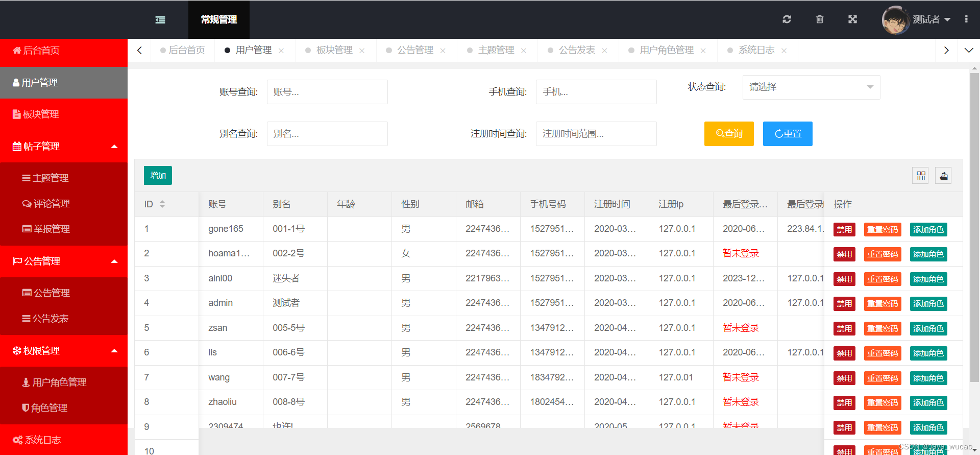Close the 系统日志 tab
980x455 pixels.
784,51
